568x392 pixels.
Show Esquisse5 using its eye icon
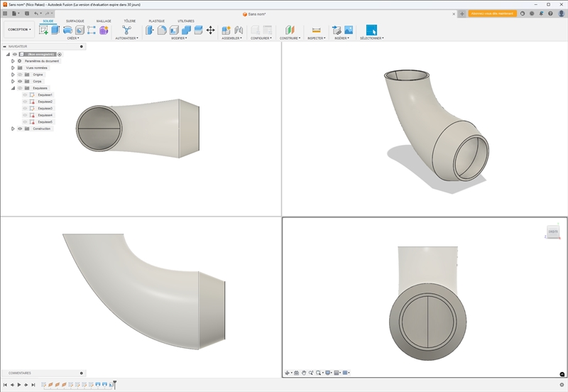point(25,122)
